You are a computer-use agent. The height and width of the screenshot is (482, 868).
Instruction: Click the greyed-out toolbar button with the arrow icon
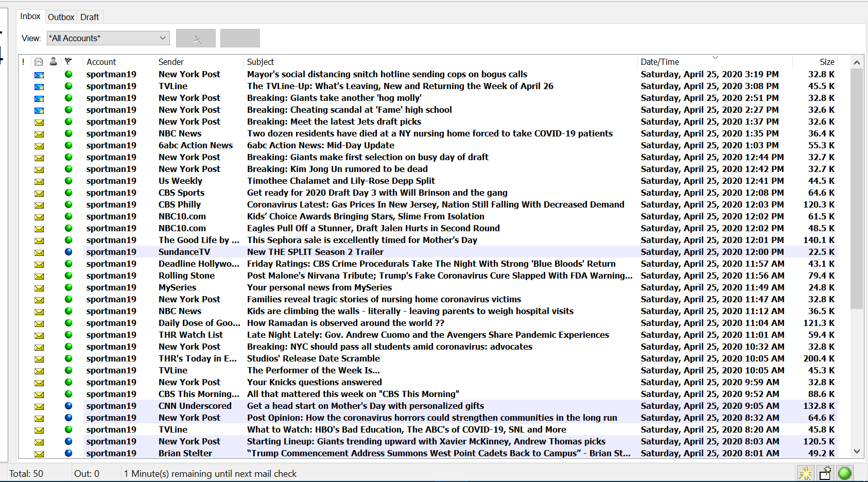(x=196, y=38)
